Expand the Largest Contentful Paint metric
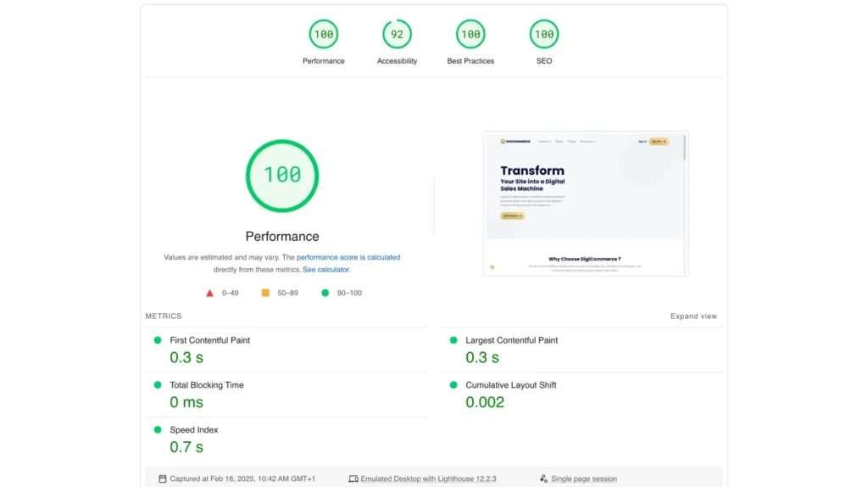 [511, 340]
